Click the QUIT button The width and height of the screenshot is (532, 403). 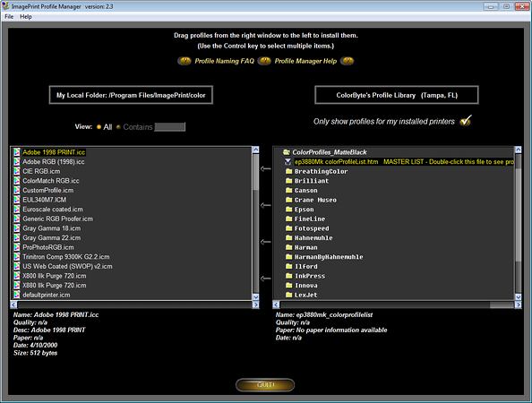point(265,385)
